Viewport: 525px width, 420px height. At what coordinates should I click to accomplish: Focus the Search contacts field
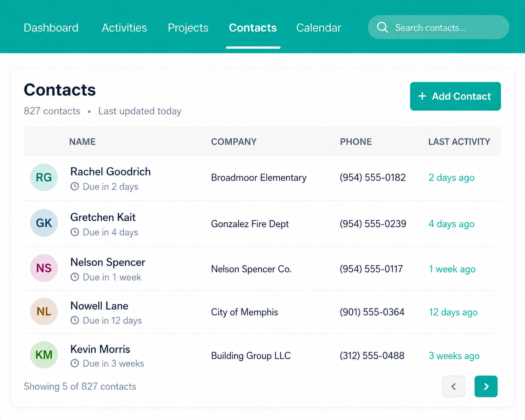pos(438,27)
